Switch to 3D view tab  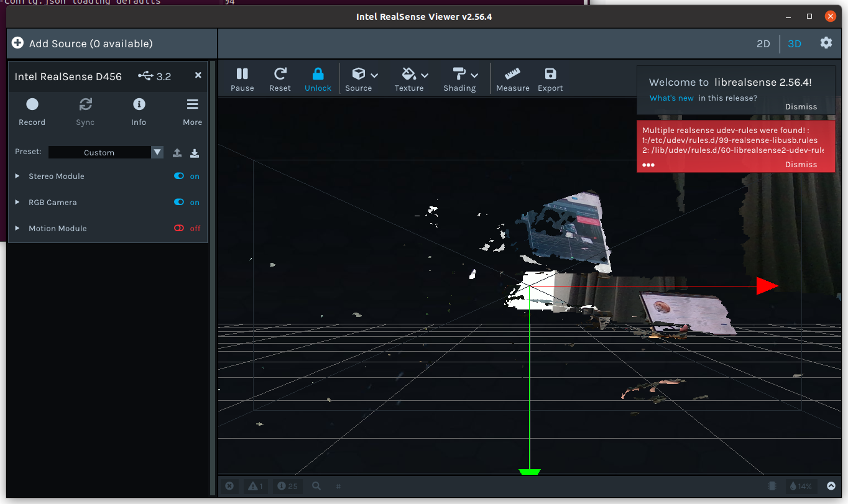(x=795, y=44)
